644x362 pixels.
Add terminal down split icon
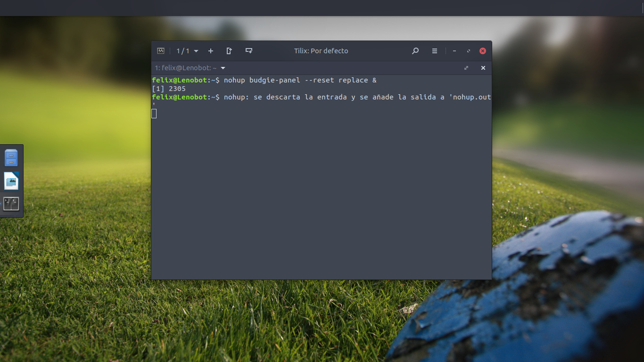[249, 51]
